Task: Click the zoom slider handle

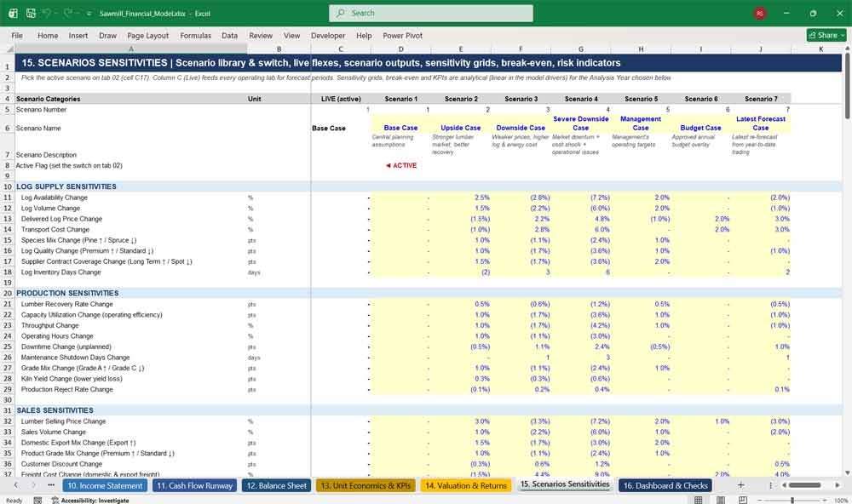Action: point(792,501)
